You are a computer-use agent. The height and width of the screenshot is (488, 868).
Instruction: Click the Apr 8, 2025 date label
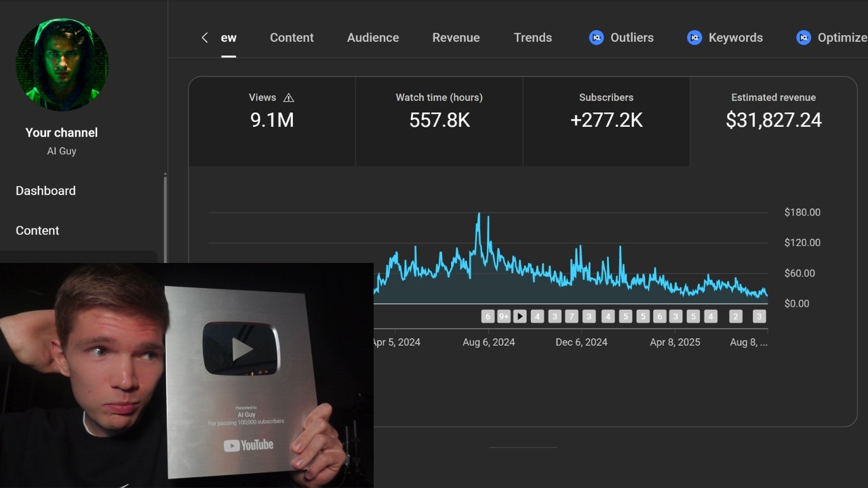675,342
